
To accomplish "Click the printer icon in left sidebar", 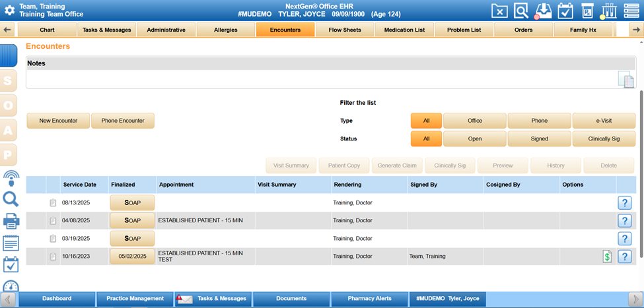I will click(x=11, y=222).
